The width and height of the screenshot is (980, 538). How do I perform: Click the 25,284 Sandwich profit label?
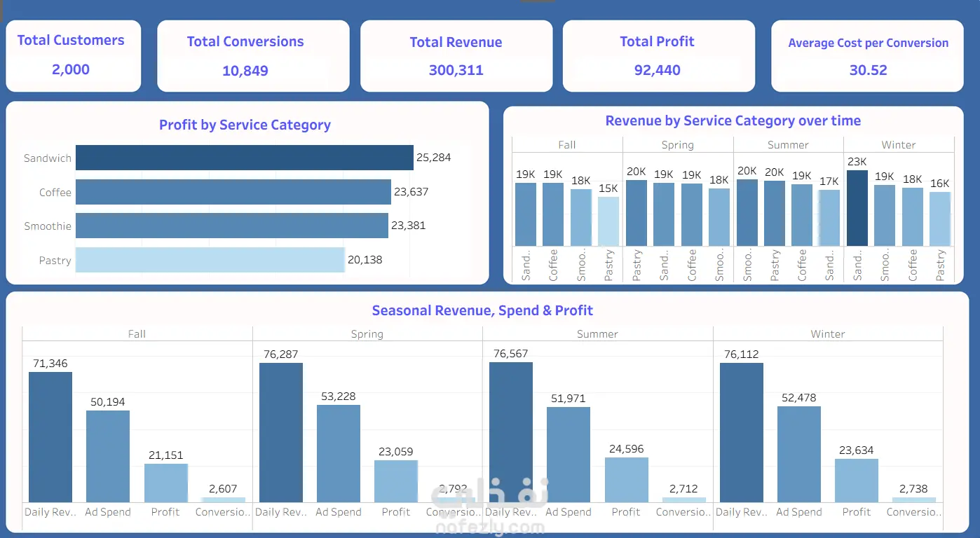433,158
